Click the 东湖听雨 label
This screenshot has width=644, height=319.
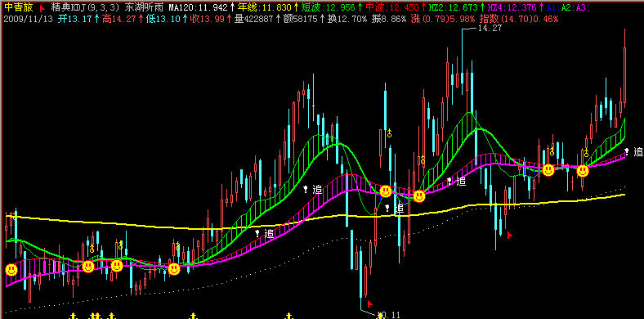pyautogui.click(x=145, y=7)
